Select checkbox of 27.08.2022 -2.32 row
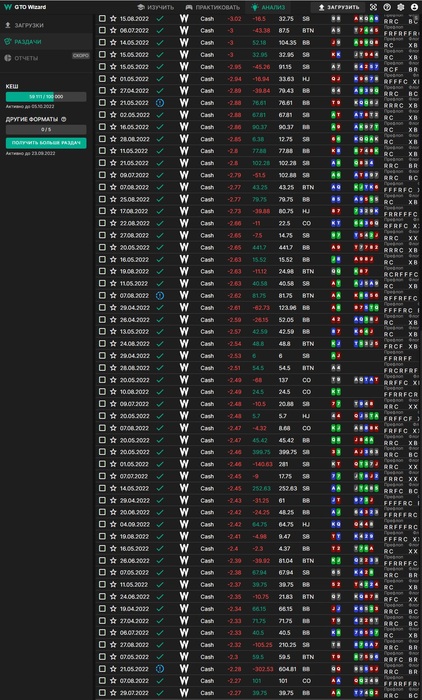The width and height of the screenshot is (422, 700). (x=102, y=645)
